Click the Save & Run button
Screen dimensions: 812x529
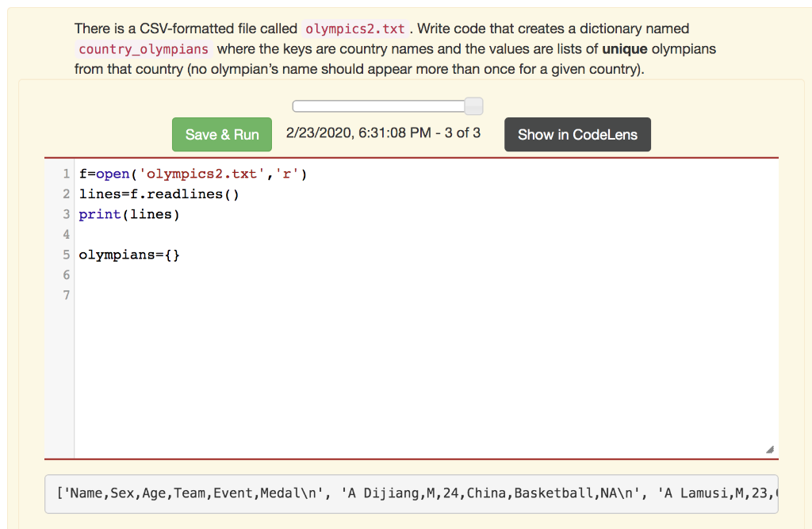pos(221,134)
